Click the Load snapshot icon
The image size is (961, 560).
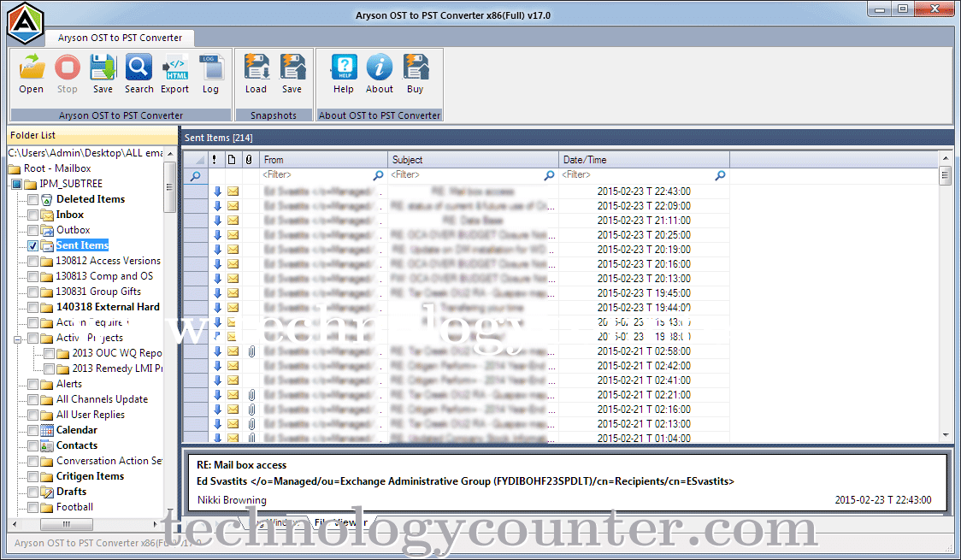point(256,68)
